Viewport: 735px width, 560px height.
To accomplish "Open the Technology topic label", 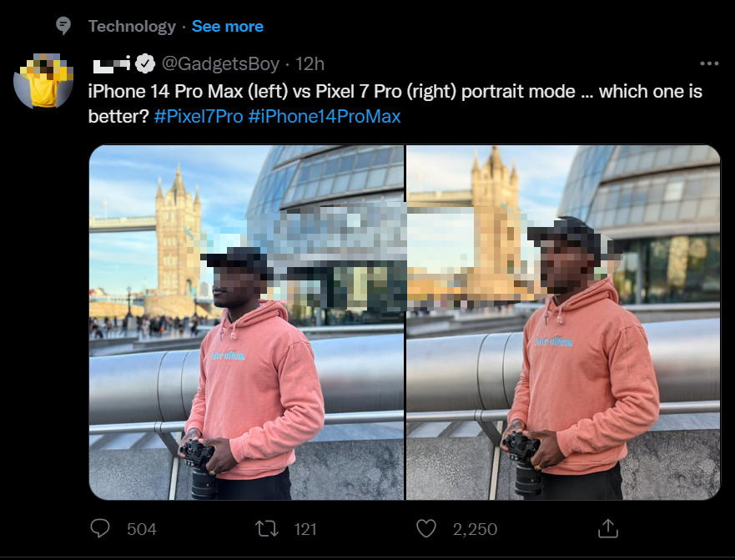I will [132, 26].
